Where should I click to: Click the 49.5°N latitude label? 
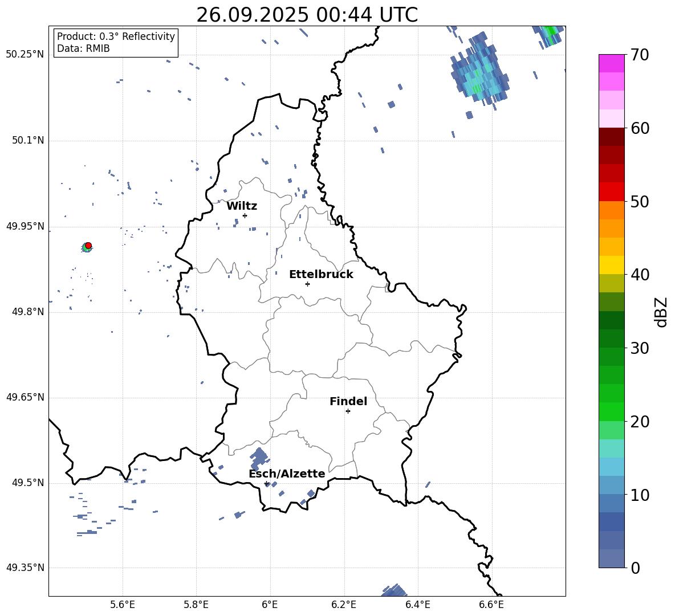click(28, 483)
